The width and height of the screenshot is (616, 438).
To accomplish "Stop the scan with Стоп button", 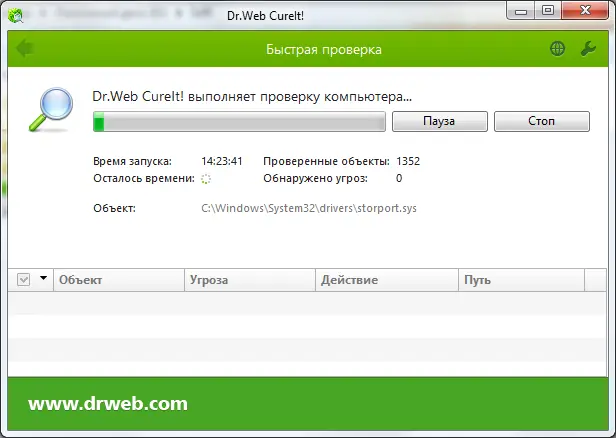I will tap(541, 121).
